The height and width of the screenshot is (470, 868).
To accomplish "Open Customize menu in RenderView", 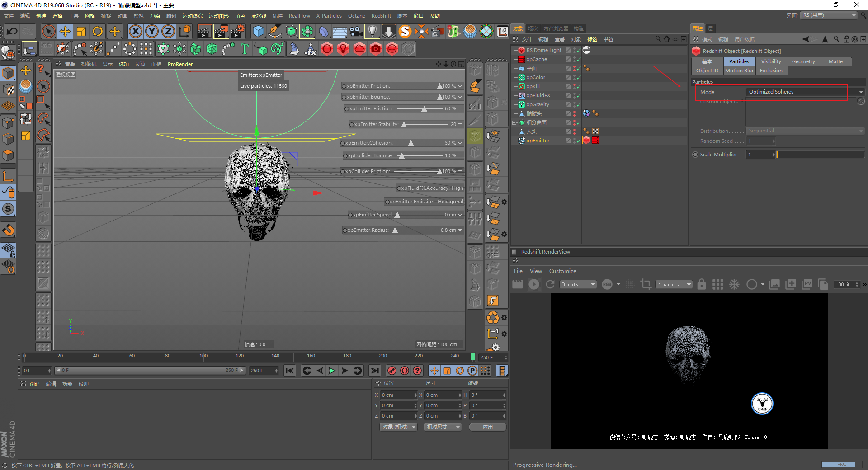I will [562, 271].
